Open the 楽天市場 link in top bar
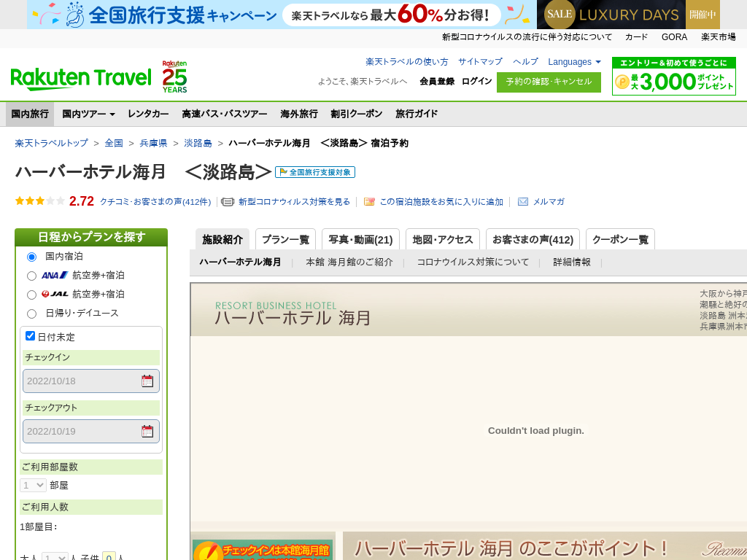 pyautogui.click(x=718, y=37)
